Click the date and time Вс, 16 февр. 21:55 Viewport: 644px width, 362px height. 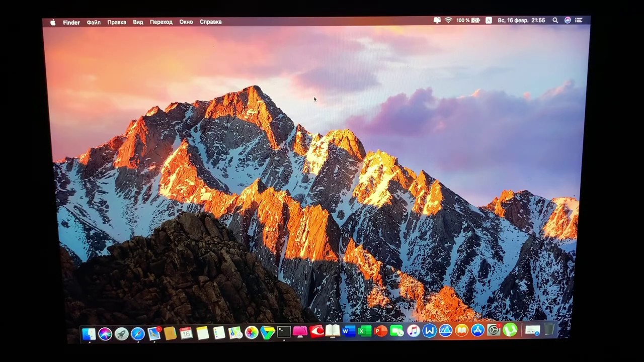521,21
